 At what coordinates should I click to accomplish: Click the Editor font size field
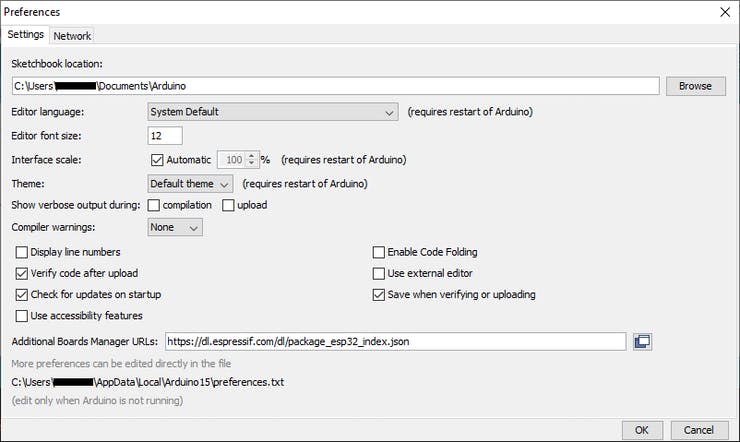click(165, 136)
